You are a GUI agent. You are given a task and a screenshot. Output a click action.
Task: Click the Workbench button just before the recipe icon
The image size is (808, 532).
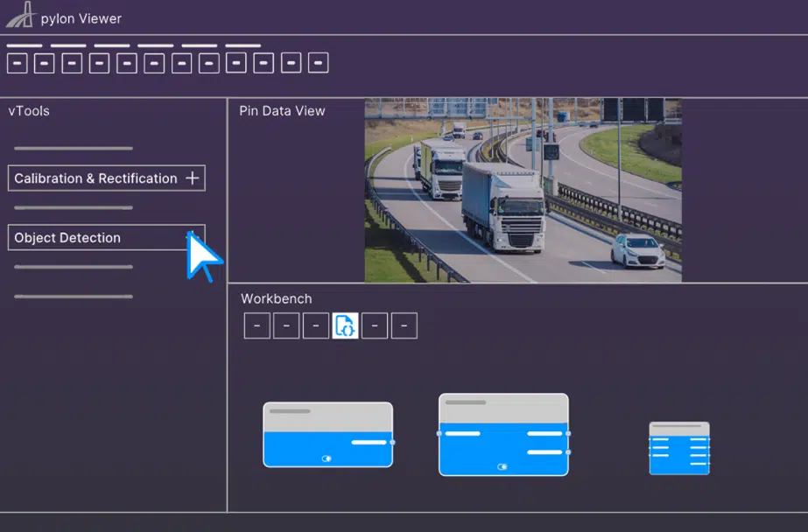316,325
